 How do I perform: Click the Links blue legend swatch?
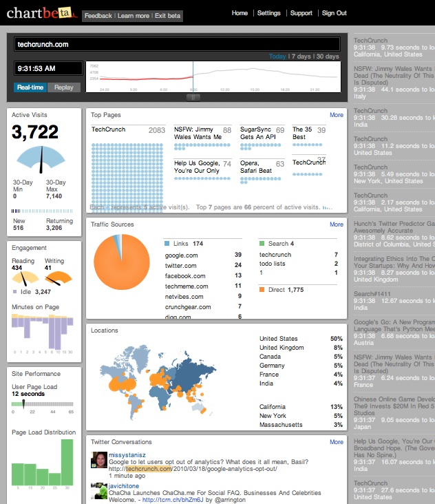point(167,244)
